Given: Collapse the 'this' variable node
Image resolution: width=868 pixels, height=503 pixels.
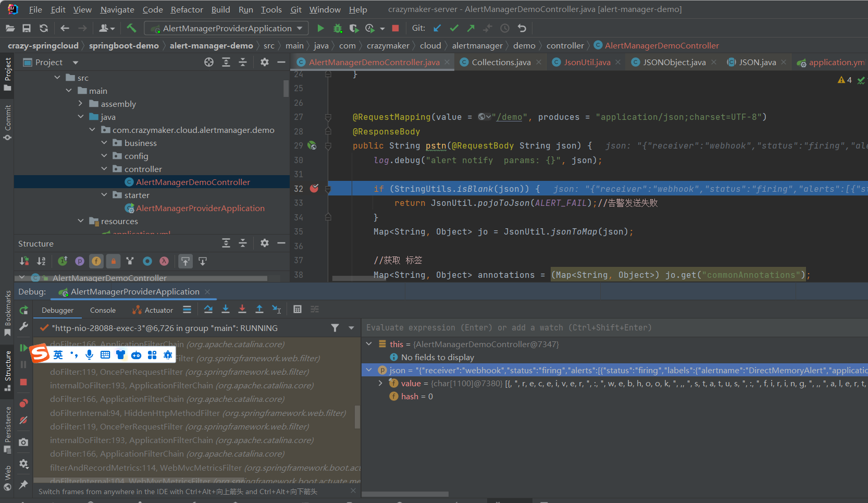Looking at the screenshot, I should tap(369, 344).
